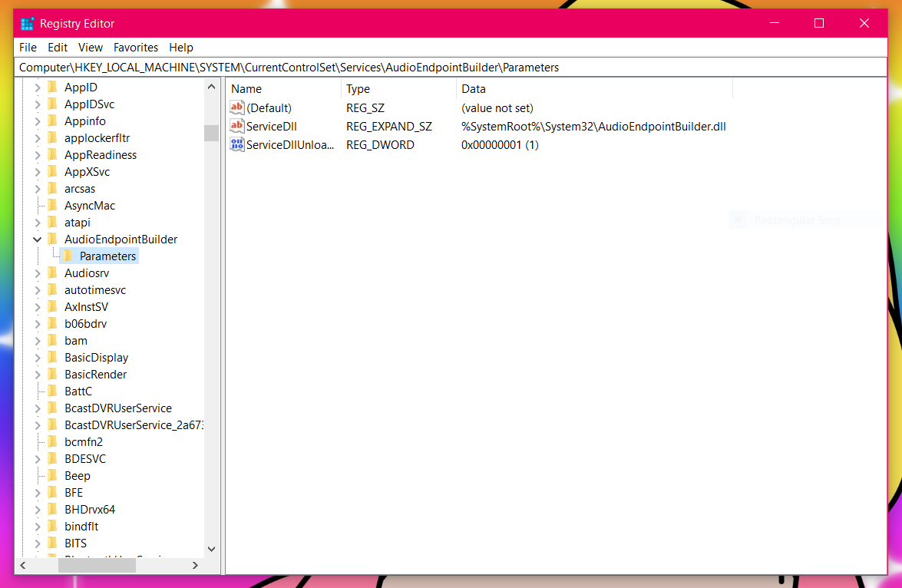Screen dimensions: 902x588
Task: Select the bindflt key label
Action: tap(81, 526)
